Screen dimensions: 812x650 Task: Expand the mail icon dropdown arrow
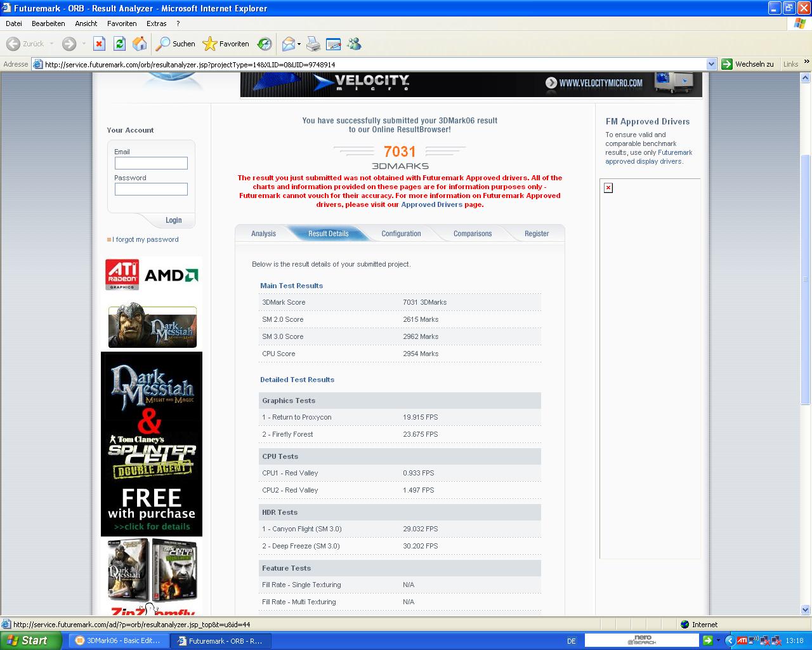299,44
